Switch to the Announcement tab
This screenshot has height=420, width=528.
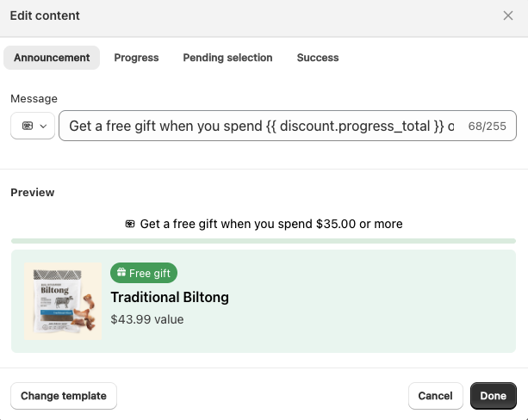click(52, 58)
